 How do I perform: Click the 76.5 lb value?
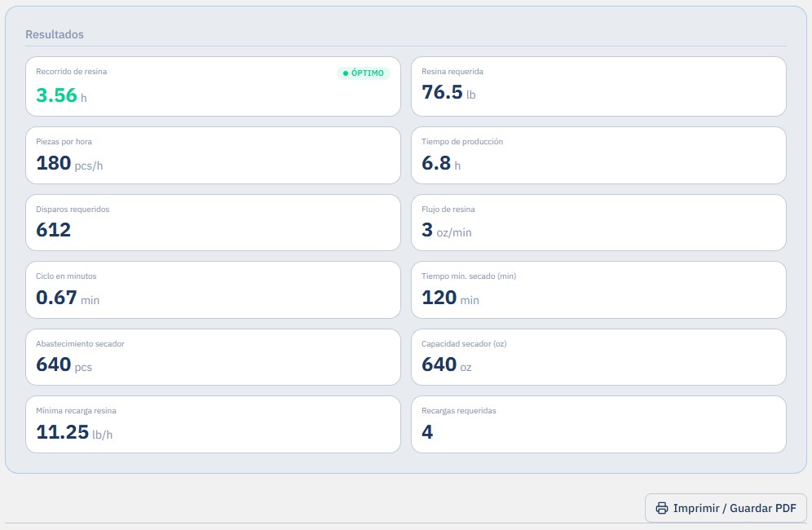[448, 92]
